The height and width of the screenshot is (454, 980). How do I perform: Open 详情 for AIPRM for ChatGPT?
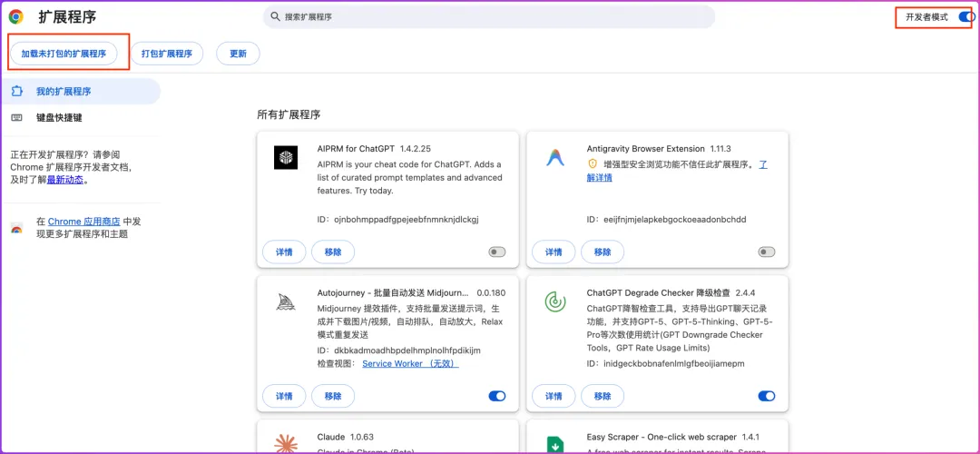[284, 252]
